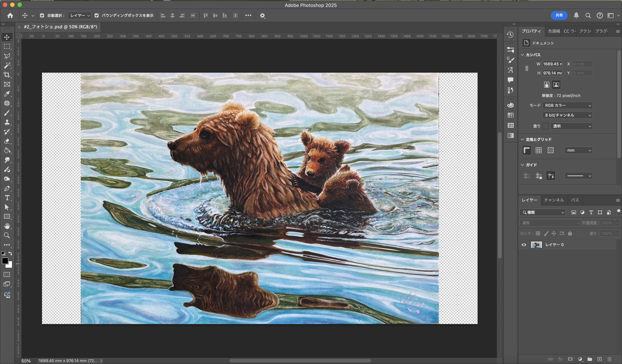Click the canvas fill color swatch
This screenshot has width=622, height=364.
coord(545,126)
